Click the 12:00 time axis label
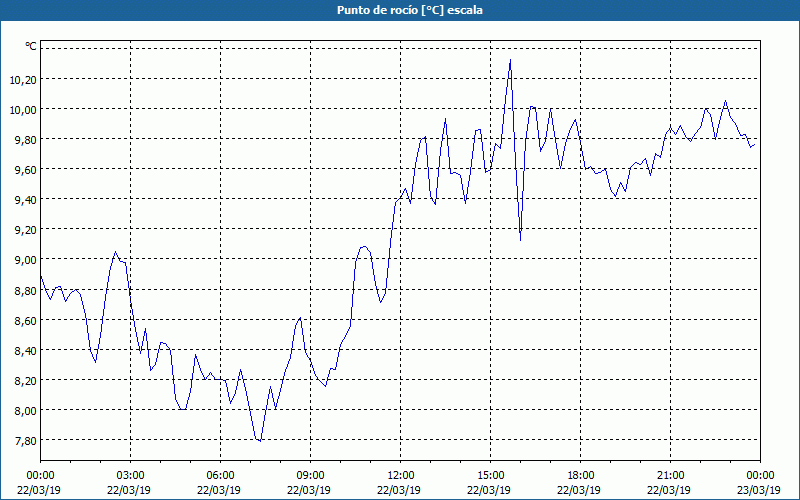 coord(401,476)
